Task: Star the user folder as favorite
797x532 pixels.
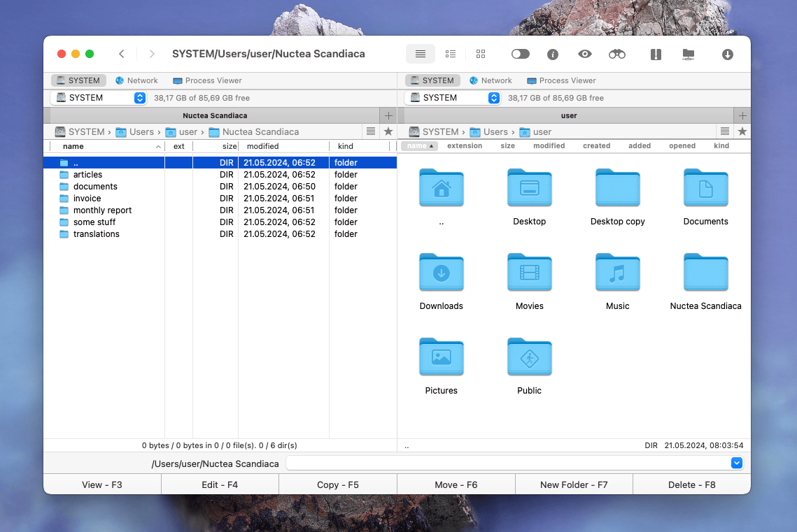Action: click(742, 131)
